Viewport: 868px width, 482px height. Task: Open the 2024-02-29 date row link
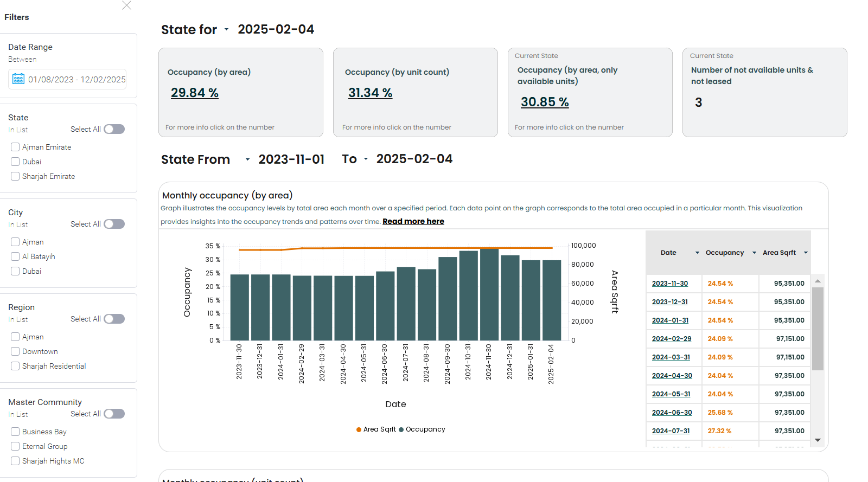[x=671, y=339]
